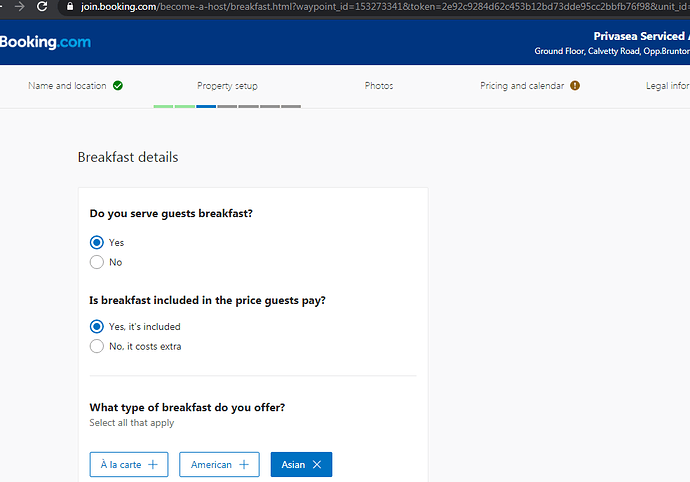Open the Name and location step
The image size is (690, 482).
click(67, 85)
